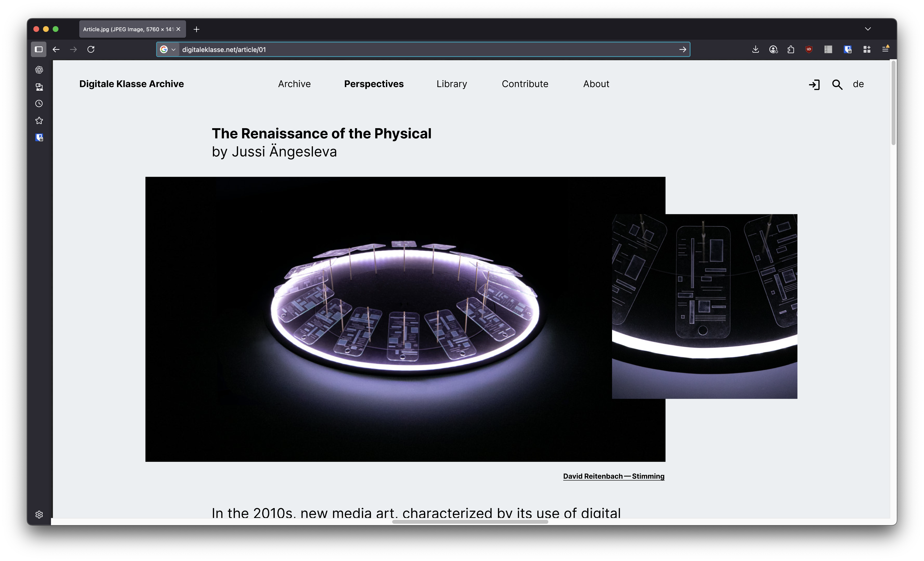Open the Bitwarden toolbar extension
The width and height of the screenshot is (924, 561).
tap(847, 49)
